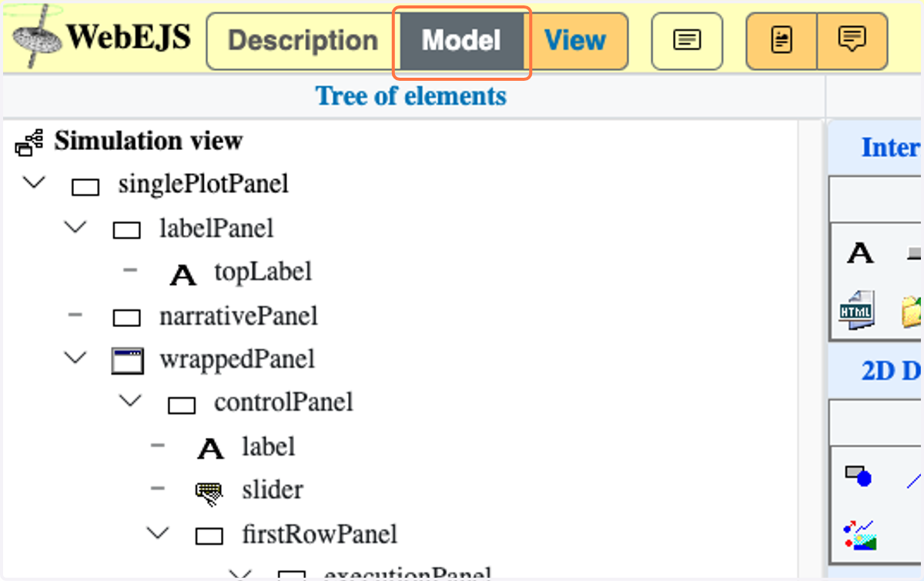Collapse the singlePlotPanel node
The image size is (924, 581).
[x=35, y=183]
